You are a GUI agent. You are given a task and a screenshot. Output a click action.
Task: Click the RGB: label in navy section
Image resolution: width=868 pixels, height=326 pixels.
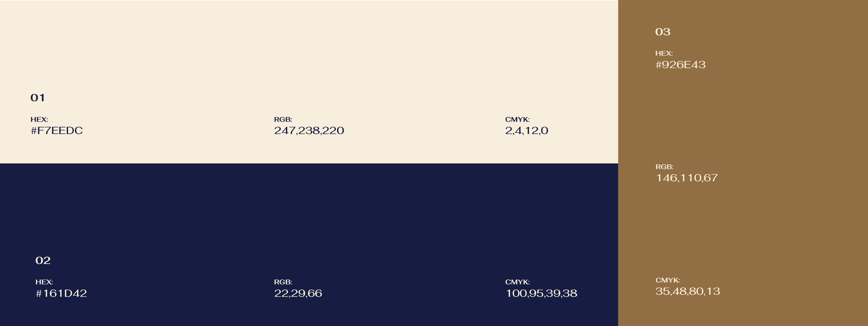point(283,282)
